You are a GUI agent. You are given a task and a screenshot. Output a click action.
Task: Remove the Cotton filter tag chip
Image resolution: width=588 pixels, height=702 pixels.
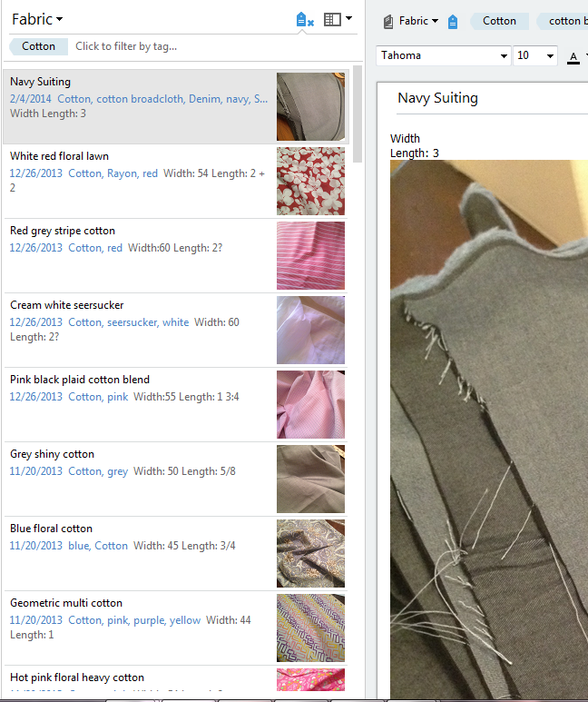[x=38, y=46]
